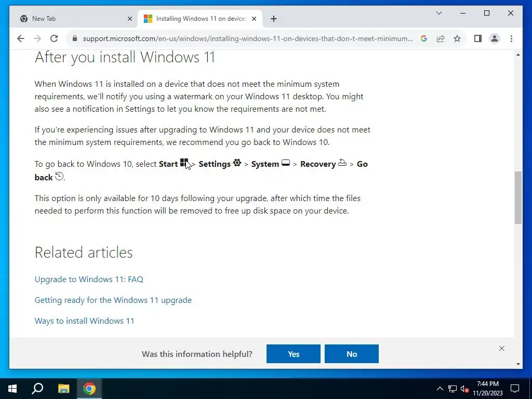The height and width of the screenshot is (399, 532).
Task: View site security lock info
Action: (75, 38)
